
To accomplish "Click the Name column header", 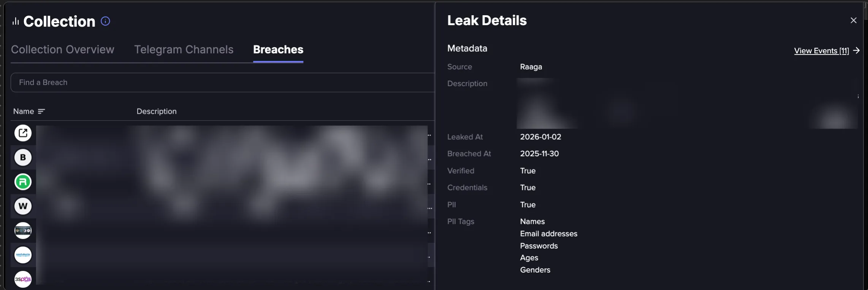I will pos(24,111).
